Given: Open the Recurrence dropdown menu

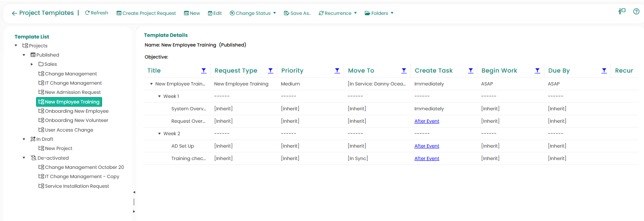Looking at the screenshot, I should click(x=338, y=13).
